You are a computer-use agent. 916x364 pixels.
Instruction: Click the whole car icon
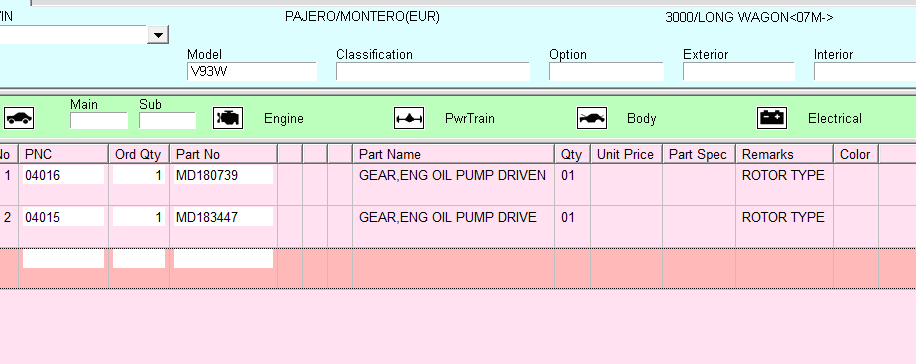point(19,118)
